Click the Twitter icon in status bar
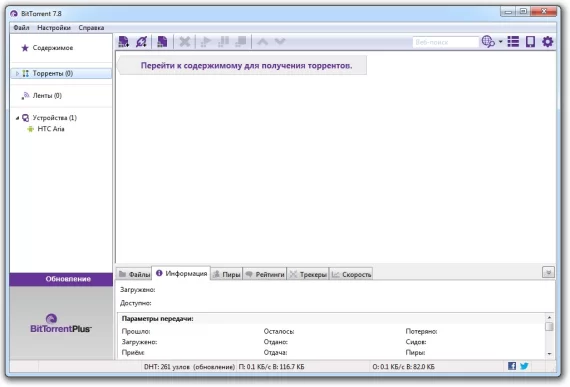The width and height of the screenshot is (570, 387). pos(524,366)
